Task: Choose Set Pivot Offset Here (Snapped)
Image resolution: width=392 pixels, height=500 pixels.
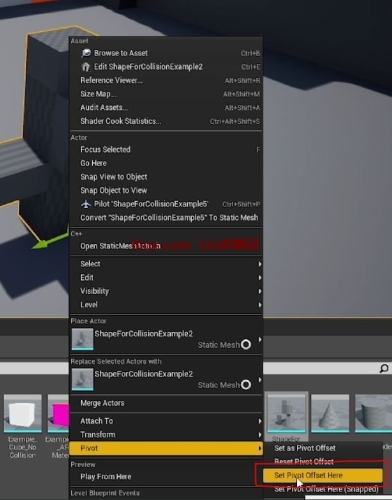Action: [323, 489]
